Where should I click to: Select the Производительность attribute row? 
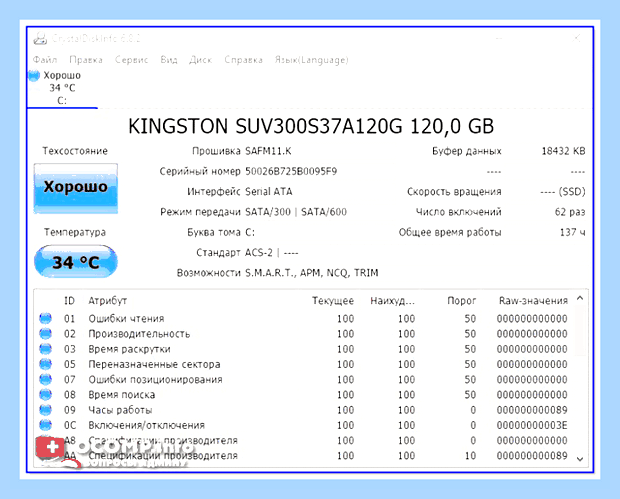(x=304, y=334)
